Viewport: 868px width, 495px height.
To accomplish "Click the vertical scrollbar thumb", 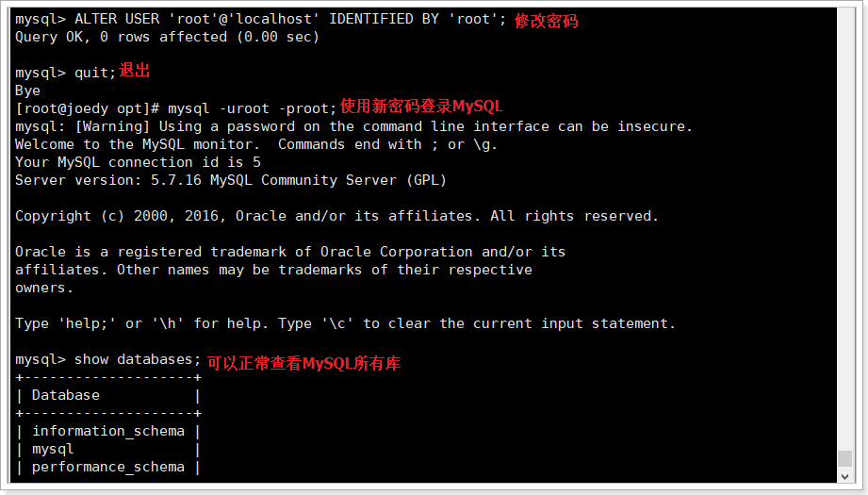I will pos(844,458).
